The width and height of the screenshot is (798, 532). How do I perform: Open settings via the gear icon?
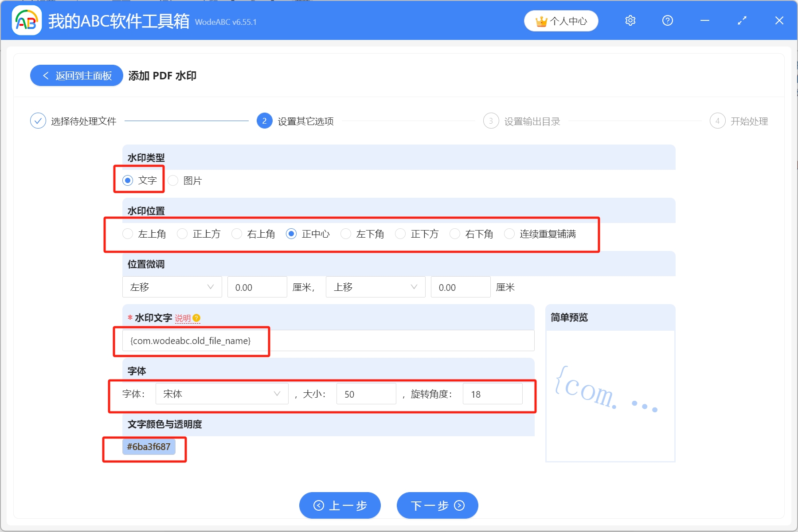click(630, 21)
